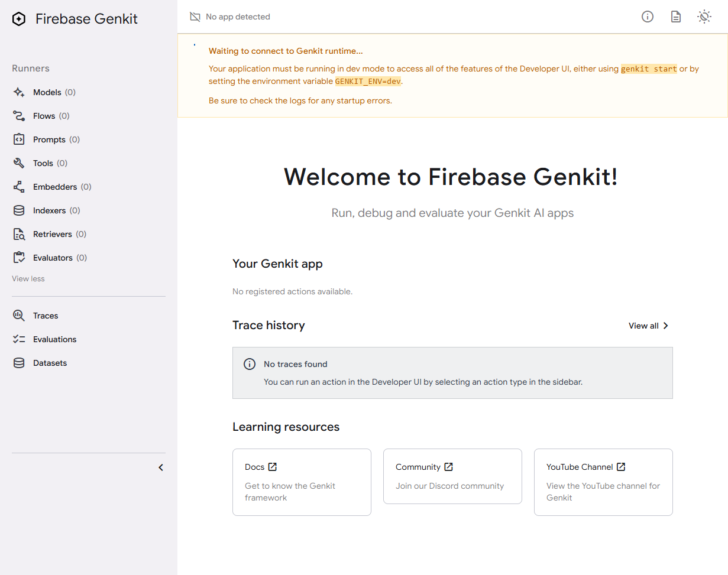Click the Prompts icon in sidebar
Screen dimensions: 728x575
tap(19, 139)
